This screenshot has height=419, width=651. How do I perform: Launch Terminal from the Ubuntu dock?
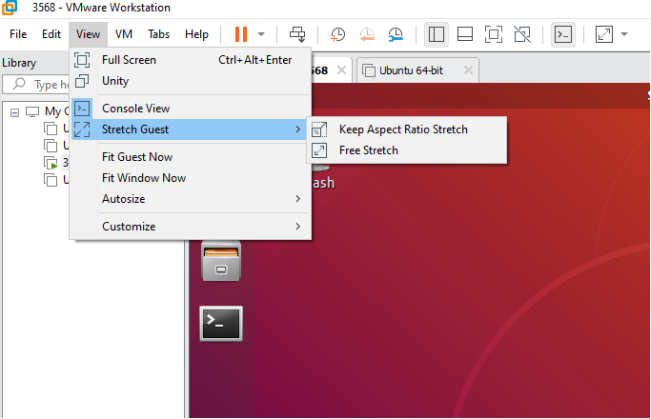pos(221,322)
